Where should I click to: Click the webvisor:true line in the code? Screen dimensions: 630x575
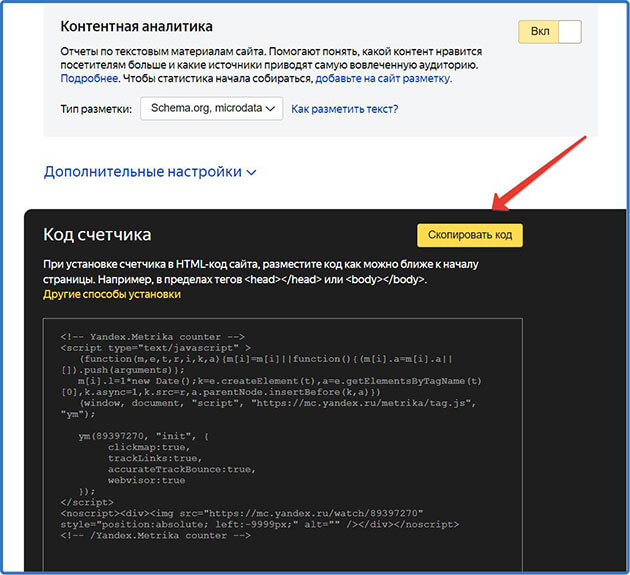point(147,480)
